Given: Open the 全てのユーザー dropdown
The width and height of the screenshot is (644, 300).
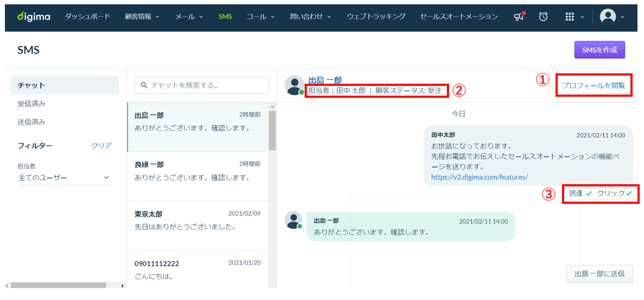Looking at the screenshot, I should 65,178.
